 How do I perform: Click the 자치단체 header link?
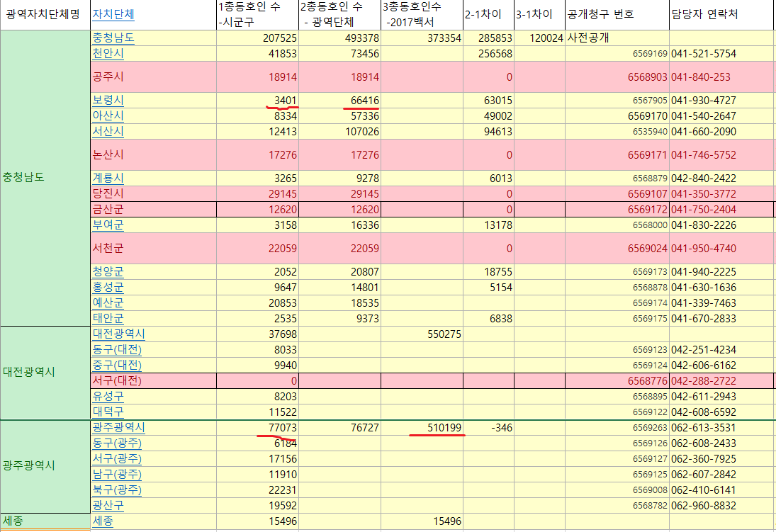[113, 14]
